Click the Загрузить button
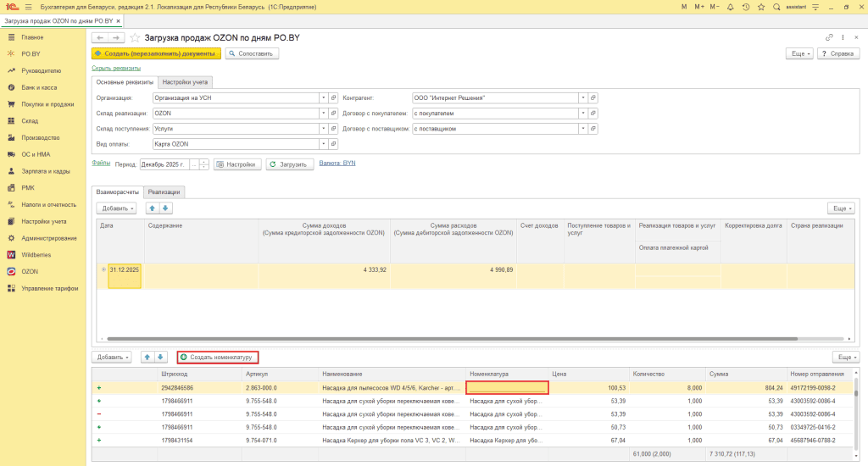The width and height of the screenshot is (868, 466). (290, 164)
